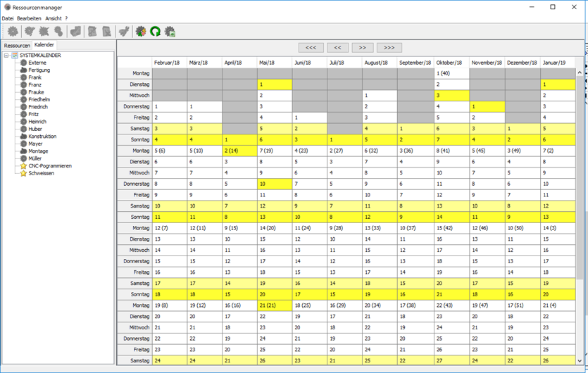Click the März/18 column header
The width and height of the screenshot is (588, 373).
click(204, 63)
